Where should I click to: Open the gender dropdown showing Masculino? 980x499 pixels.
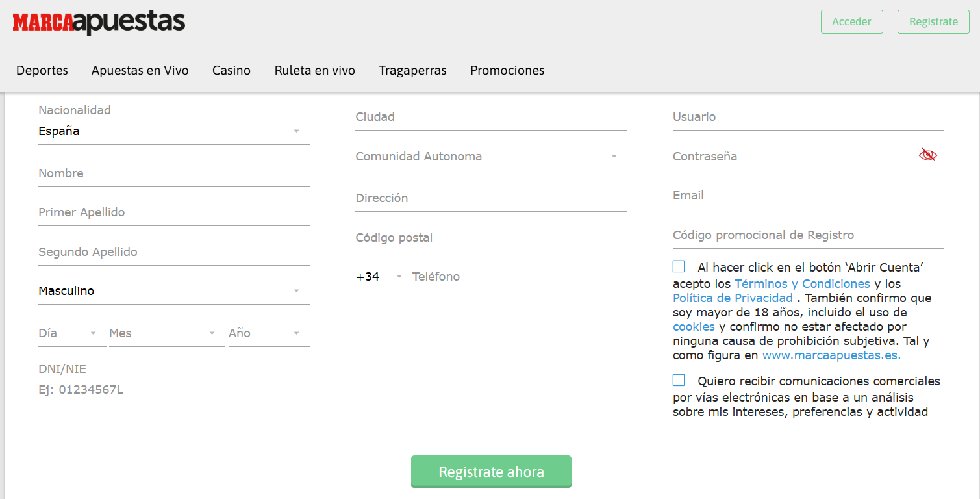click(174, 291)
